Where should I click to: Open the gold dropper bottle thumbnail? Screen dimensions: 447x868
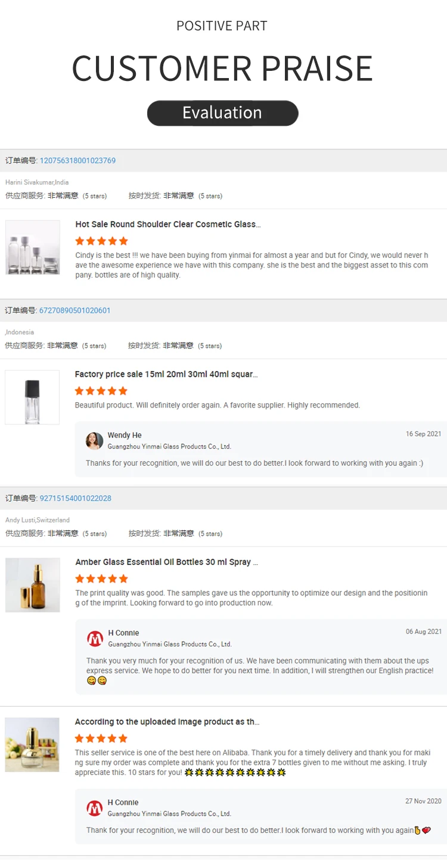click(32, 745)
